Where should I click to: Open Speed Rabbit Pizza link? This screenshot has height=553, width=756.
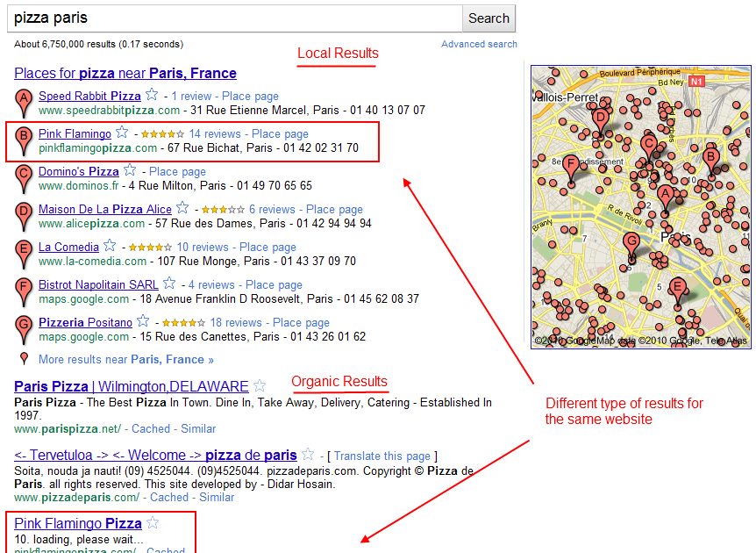[x=89, y=96]
